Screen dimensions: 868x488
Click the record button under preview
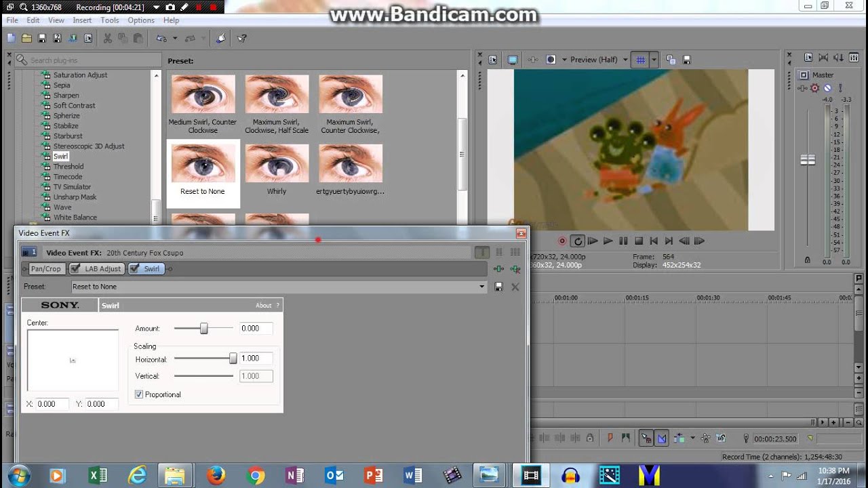[x=562, y=241]
